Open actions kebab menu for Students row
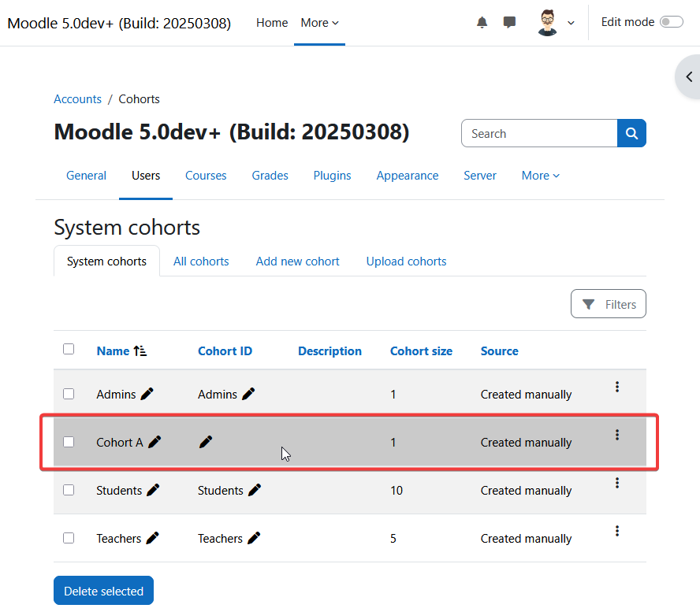The width and height of the screenshot is (700, 612). click(617, 483)
